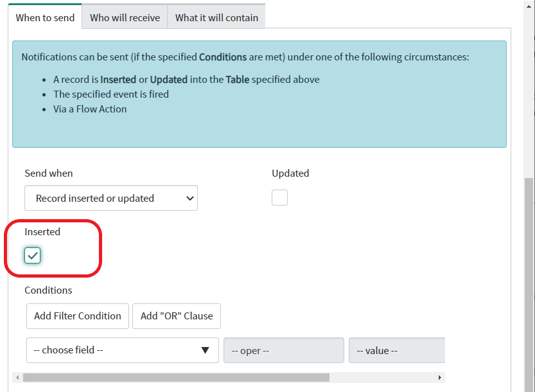
Task: Click the horizontal scrollbar right arrow
Action: pyautogui.click(x=440, y=378)
